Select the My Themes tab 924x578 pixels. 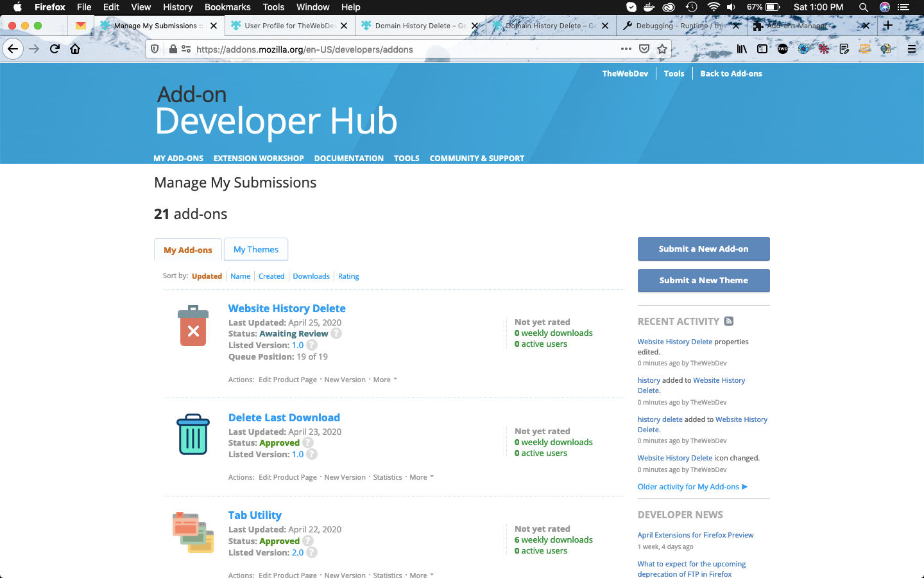[256, 249]
